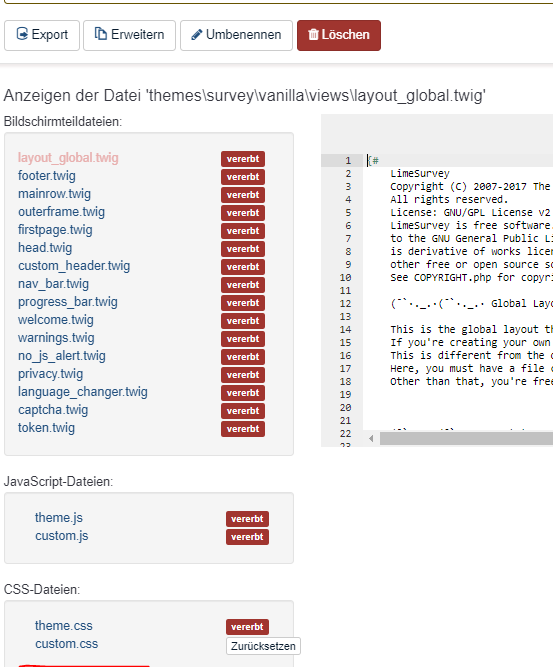Open privacy.twig file
553x667 pixels.
[51, 374]
